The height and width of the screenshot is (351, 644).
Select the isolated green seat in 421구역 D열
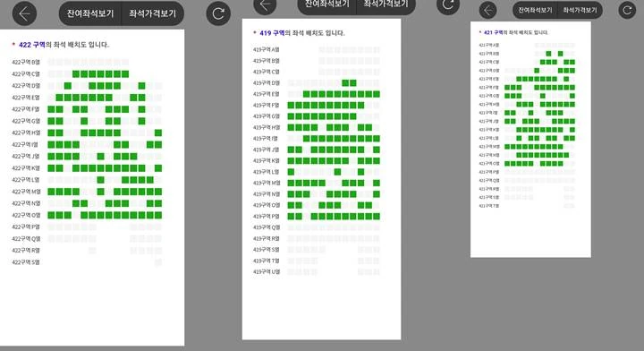[537, 71]
